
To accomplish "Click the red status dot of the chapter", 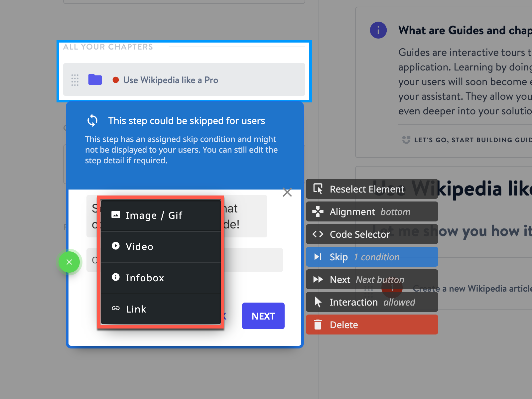I will (116, 80).
